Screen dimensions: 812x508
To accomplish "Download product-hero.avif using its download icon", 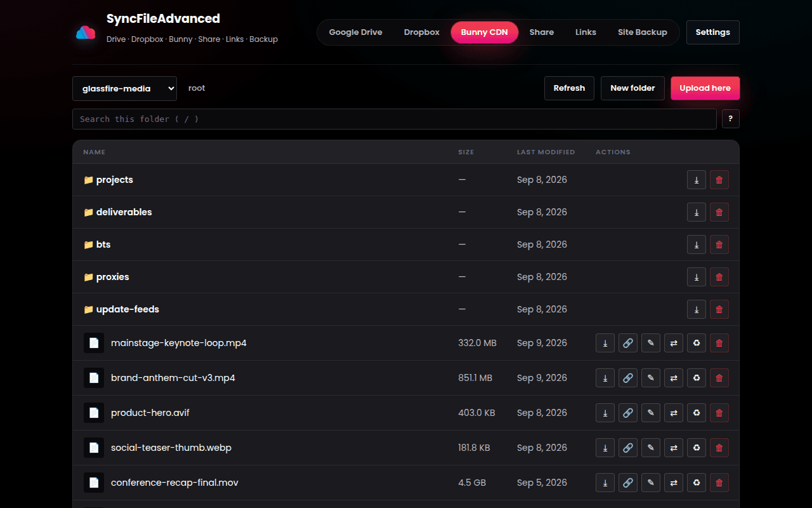I will pyautogui.click(x=605, y=413).
